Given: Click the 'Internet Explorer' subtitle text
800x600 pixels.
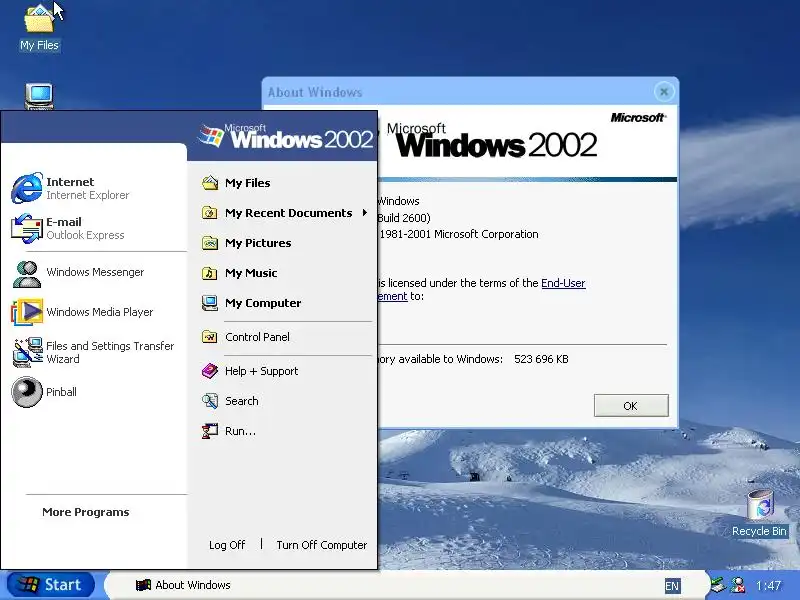Looking at the screenshot, I should [x=88, y=195].
